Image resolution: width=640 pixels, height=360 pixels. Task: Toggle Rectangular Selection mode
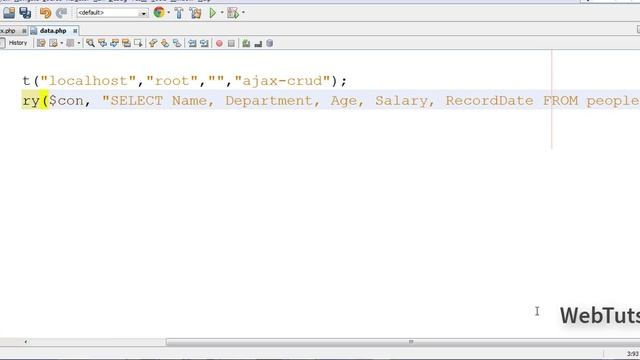pos(138,43)
